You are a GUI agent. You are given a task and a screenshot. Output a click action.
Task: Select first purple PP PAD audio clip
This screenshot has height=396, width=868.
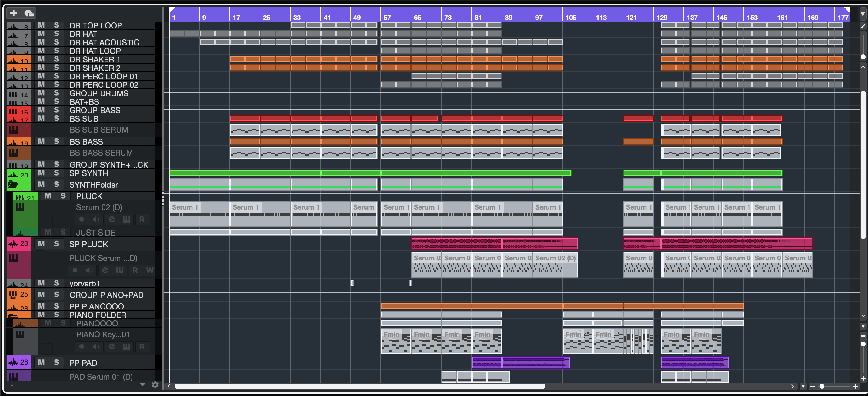487,362
